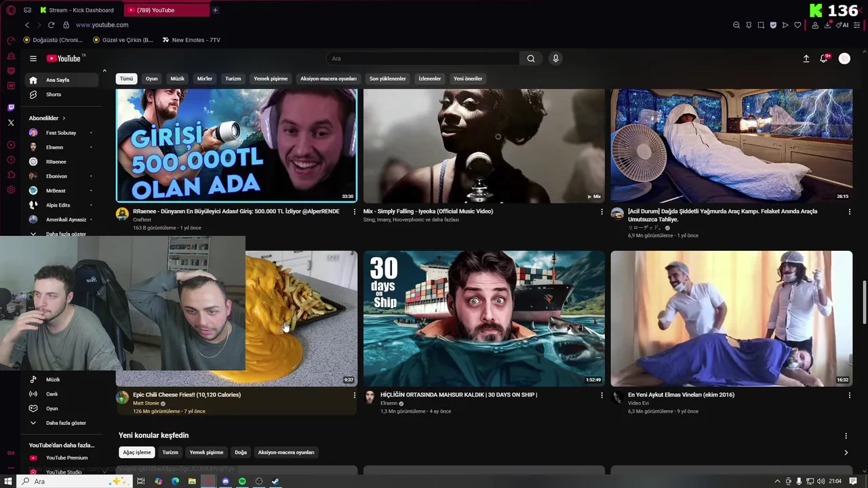This screenshot has width=868, height=488.
Task: Go back in browser history
Action: click(x=27, y=25)
